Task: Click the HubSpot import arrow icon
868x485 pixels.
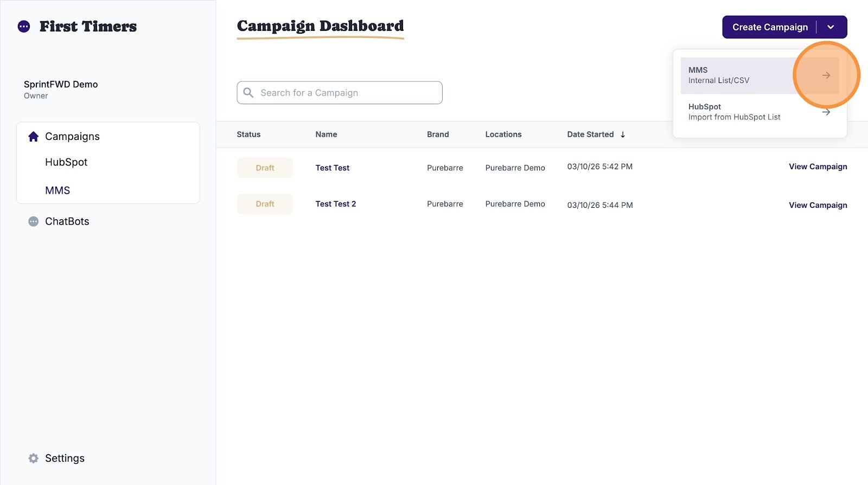Action: tap(826, 112)
